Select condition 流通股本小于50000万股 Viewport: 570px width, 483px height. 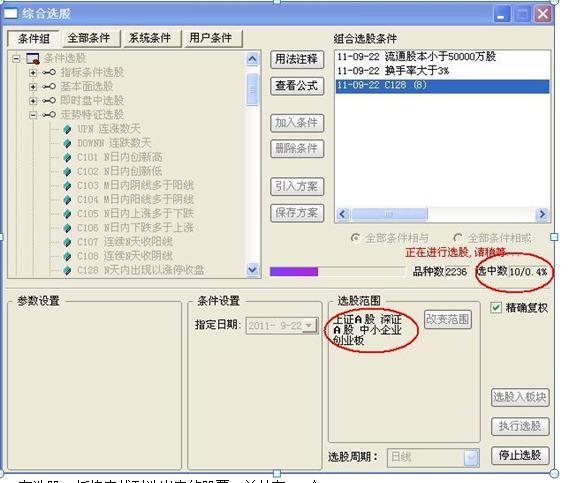442,57
